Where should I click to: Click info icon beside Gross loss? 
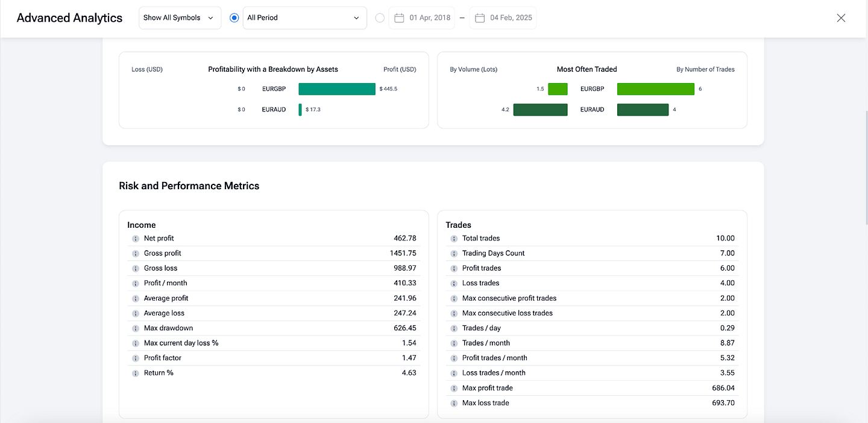click(136, 268)
